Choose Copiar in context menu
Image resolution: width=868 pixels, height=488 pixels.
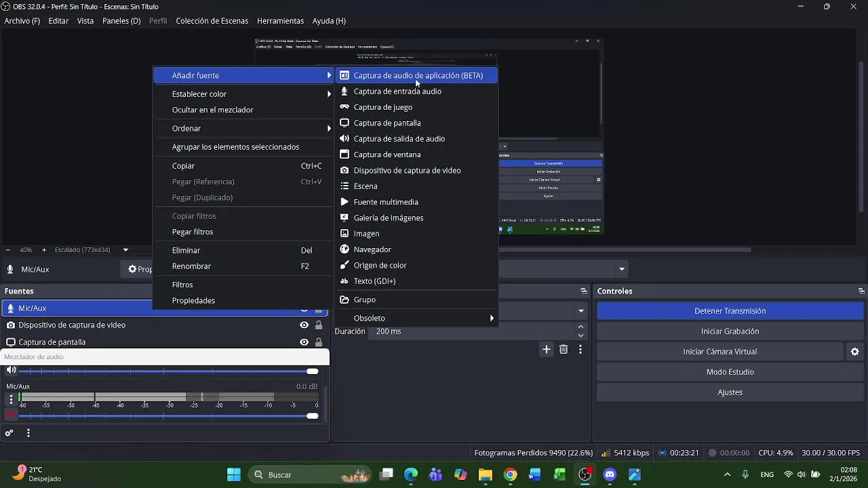point(243,166)
